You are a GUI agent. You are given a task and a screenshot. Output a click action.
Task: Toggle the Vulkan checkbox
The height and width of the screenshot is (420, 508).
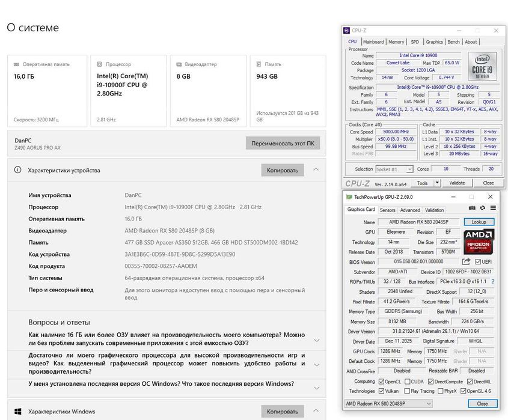[x=381, y=391]
